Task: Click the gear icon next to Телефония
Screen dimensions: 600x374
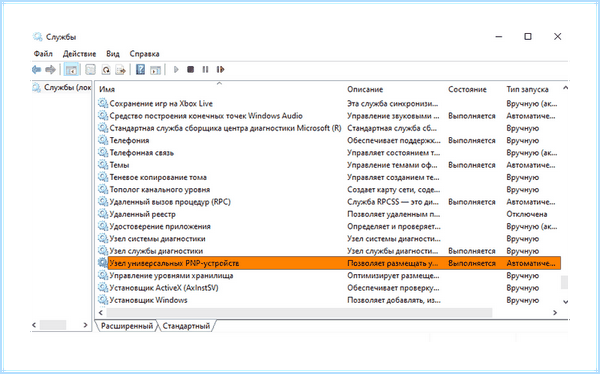Action: [x=103, y=140]
